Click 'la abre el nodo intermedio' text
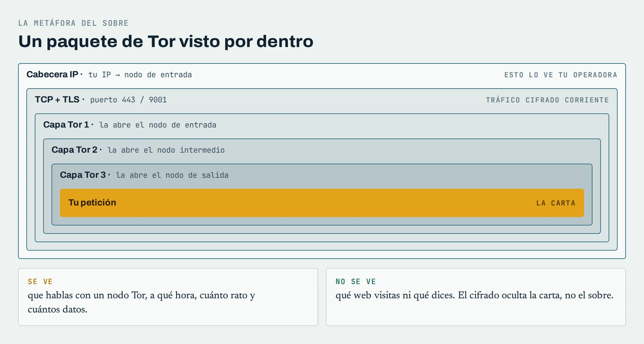This screenshot has height=344, width=644. pos(166,150)
